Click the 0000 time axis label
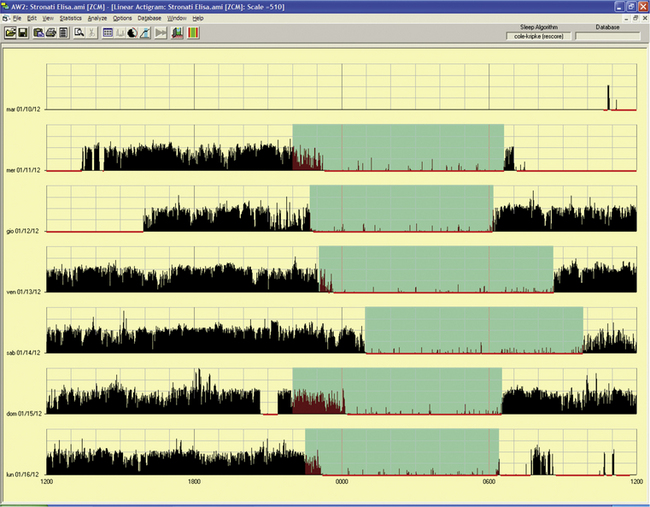 click(x=342, y=482)
